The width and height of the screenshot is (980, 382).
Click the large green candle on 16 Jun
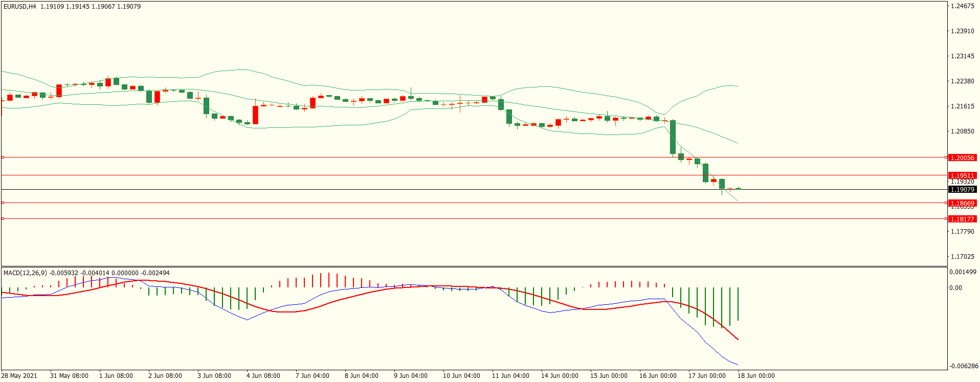click(x=673, y=137)
